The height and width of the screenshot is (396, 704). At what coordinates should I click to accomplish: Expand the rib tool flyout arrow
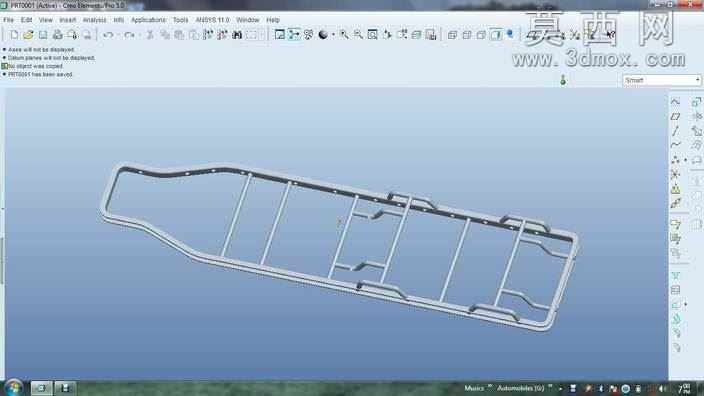tap(685, 304)
